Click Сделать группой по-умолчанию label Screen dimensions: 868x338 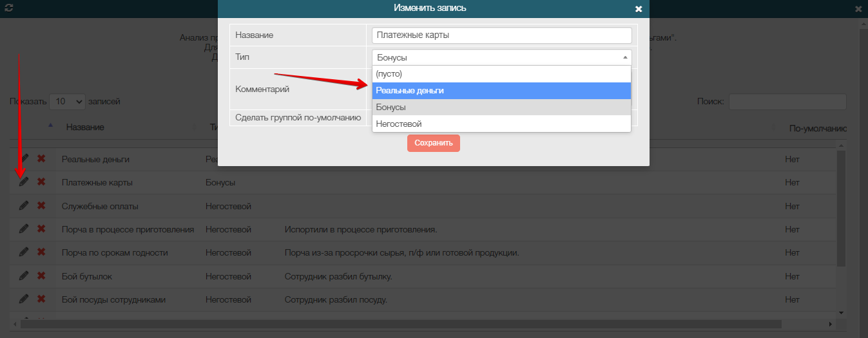298,117
